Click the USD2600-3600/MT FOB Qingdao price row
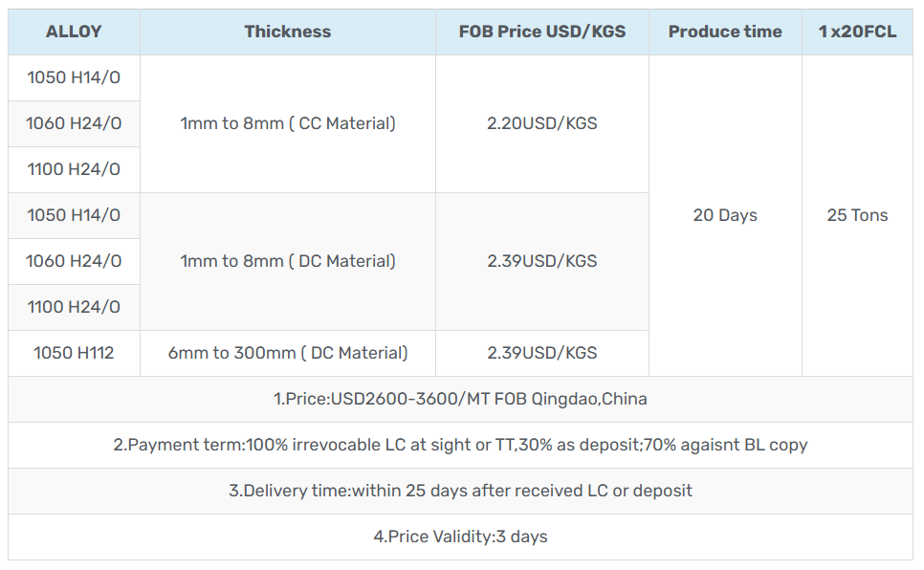 click(x=460, y=399)
